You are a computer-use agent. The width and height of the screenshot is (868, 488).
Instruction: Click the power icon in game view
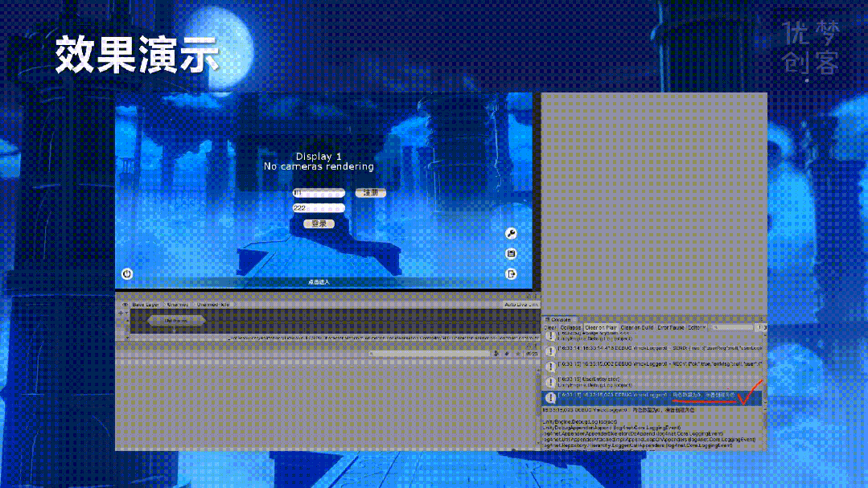click(127, 274)
